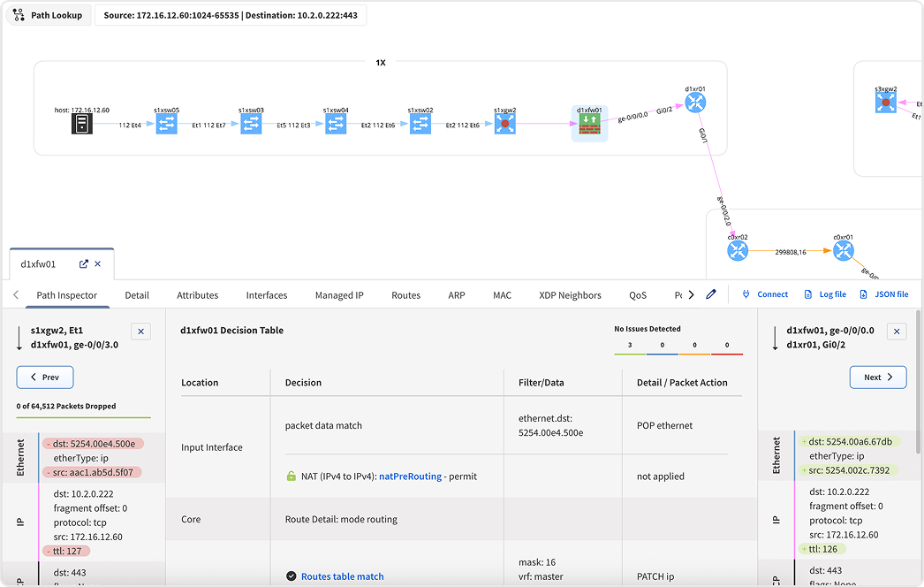The image size is (924, 587).
Task: Download the JSON file
Action: pyautogui.click(x=883, y=294)
